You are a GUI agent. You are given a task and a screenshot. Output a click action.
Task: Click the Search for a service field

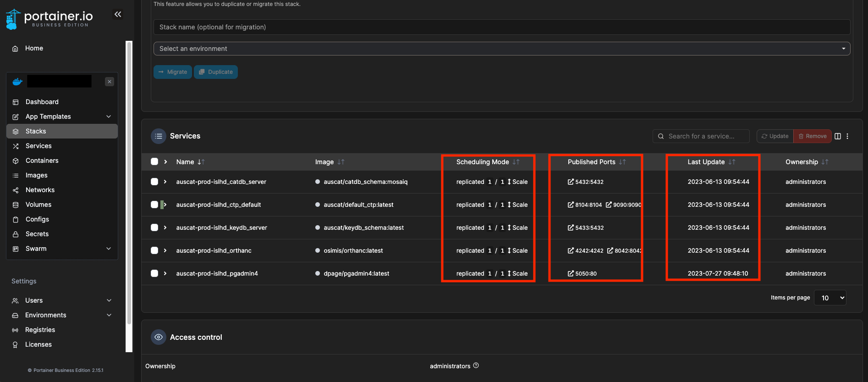click(x=701, y=136)
